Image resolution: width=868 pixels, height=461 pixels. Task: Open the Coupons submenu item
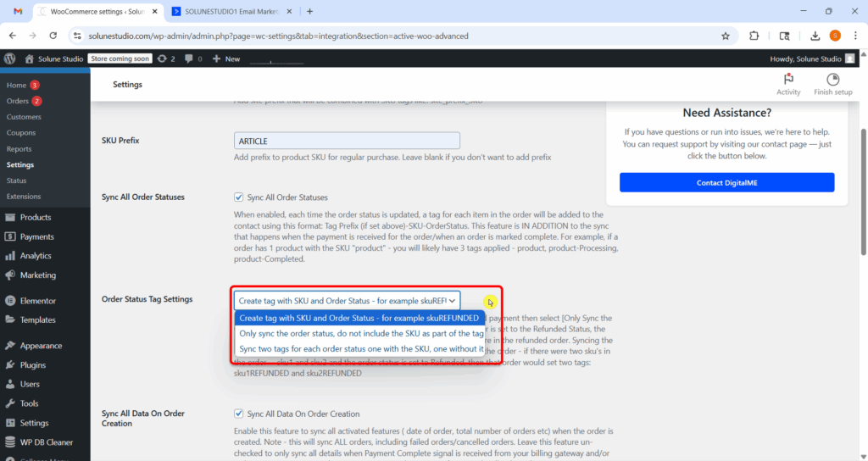[21, 133]
